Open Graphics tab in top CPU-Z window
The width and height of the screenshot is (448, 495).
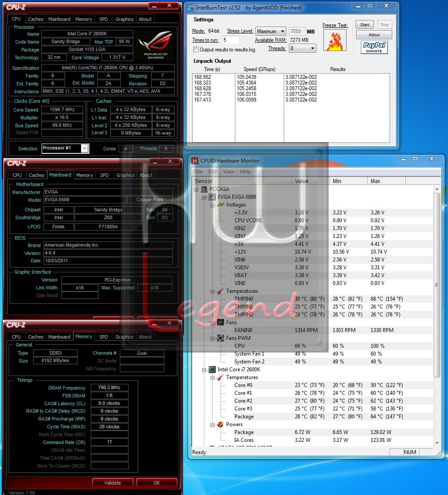click(x=124, y=19)
